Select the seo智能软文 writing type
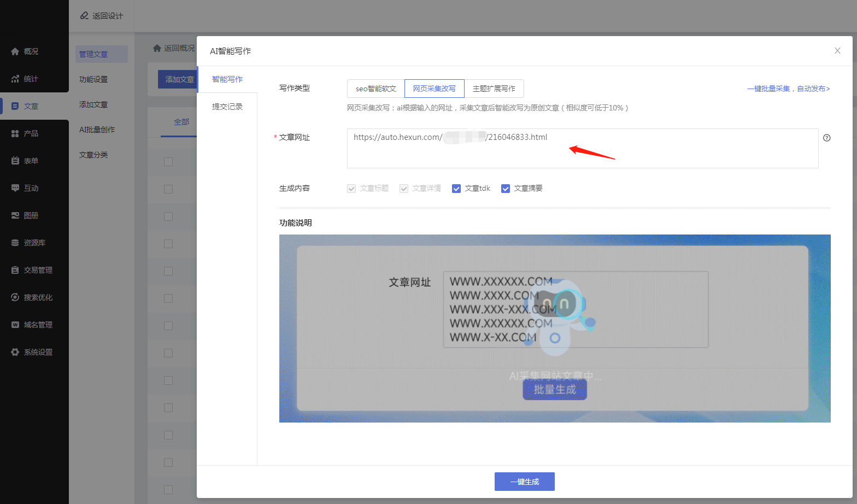This screenshot has height=504, width=857. tap(376, 89)
